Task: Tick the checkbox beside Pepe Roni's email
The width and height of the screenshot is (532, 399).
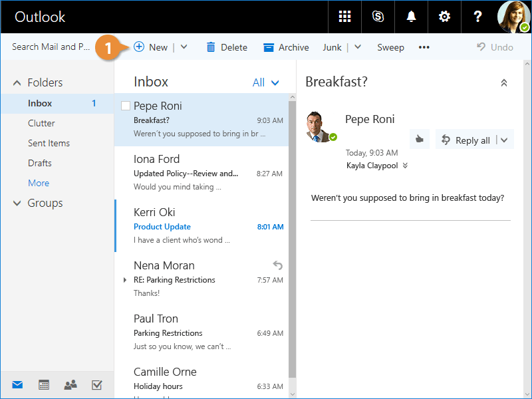Action: [125, 106]
